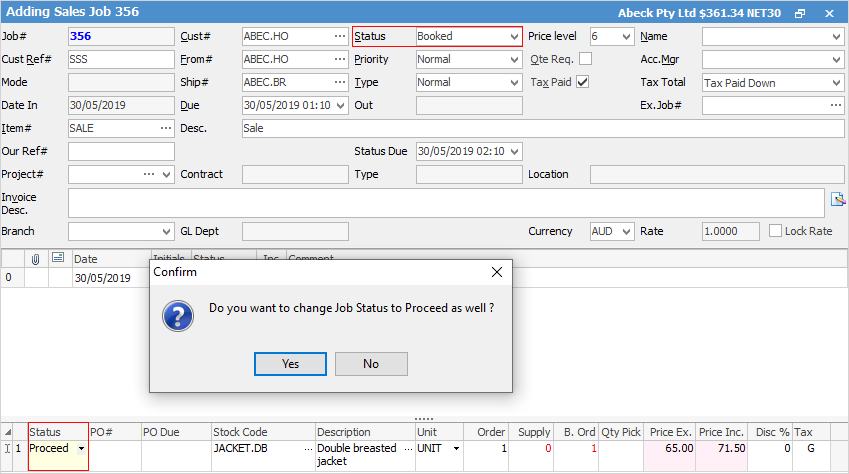Screen dimensions: 849x474
Task: Click Yes in the Confirm dialog
Action: [x=290, y=364]
